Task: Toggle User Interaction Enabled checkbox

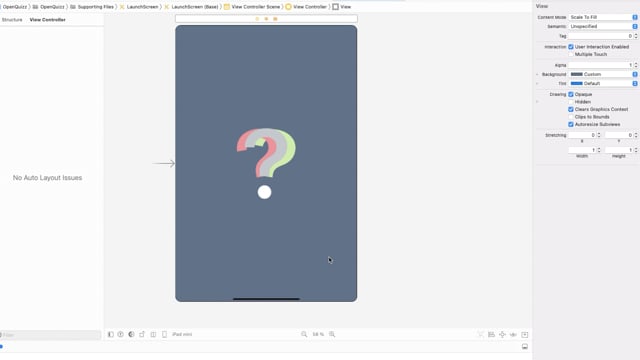Action: [x=571, y=47]
